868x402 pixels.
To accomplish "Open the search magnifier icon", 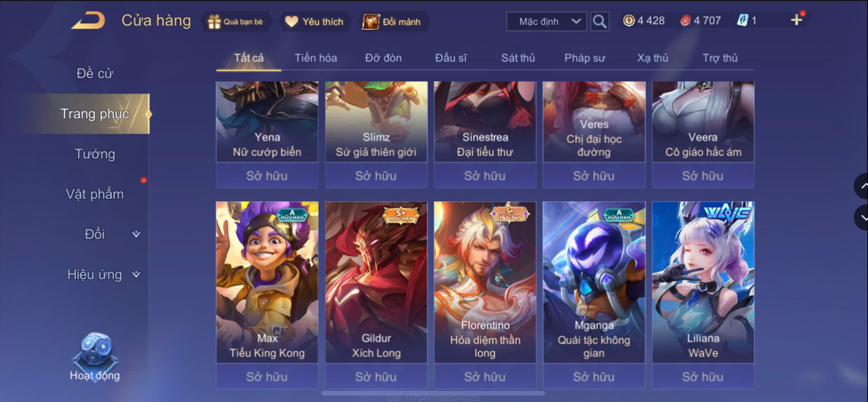I will (600, 21).
